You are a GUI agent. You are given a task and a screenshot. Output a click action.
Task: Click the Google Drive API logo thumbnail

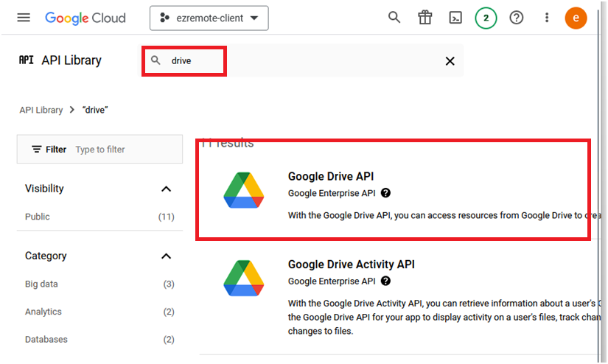[243, 190]
